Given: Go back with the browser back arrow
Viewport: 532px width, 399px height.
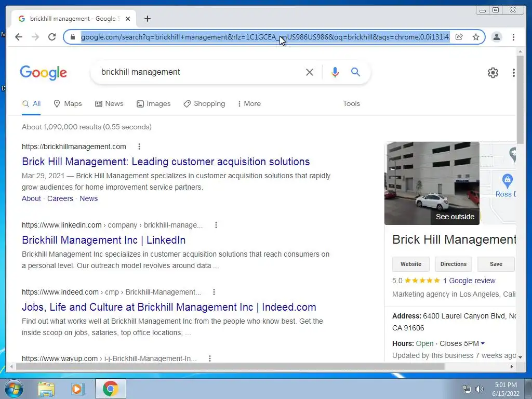Looking at the screenshot, I should [x=19, y=37].
